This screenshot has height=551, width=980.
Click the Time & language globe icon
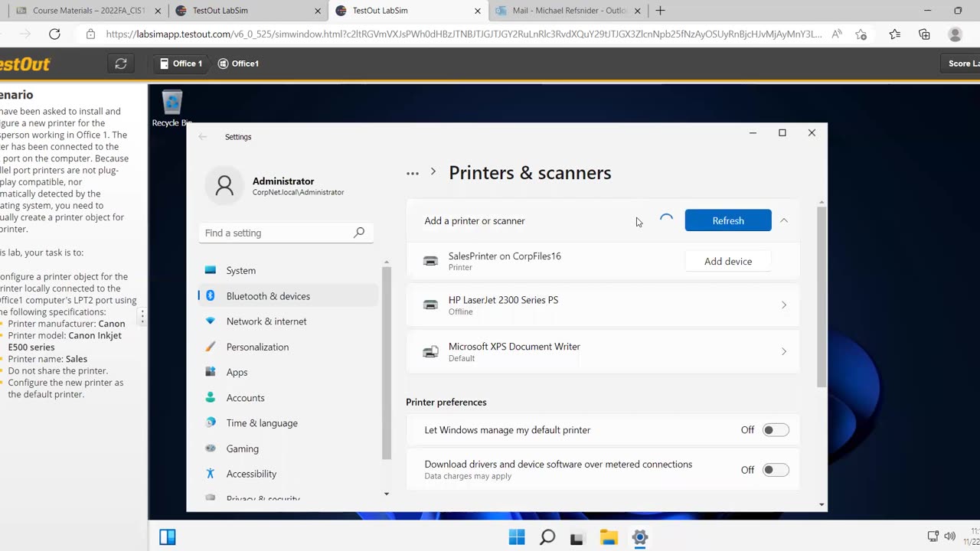(211, 422)
